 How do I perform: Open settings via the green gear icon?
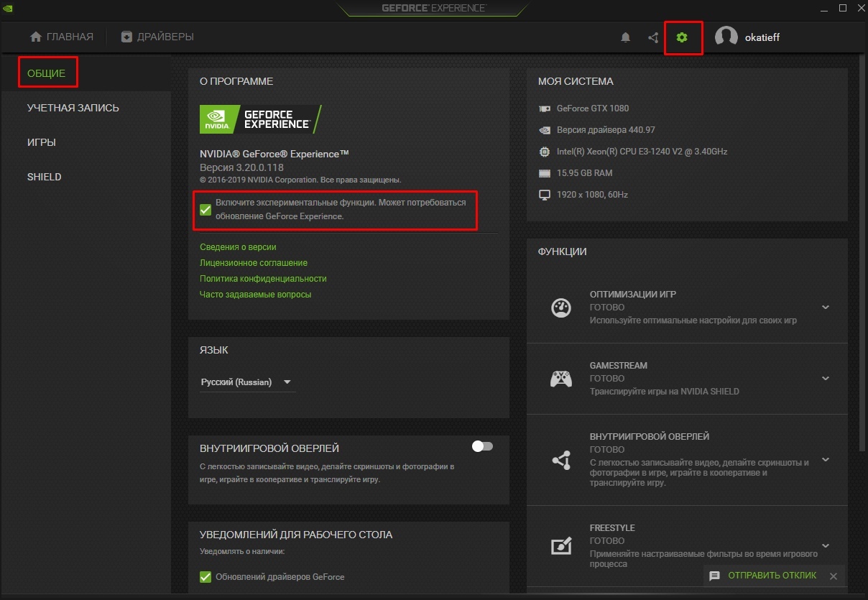[x=682, y=37]
